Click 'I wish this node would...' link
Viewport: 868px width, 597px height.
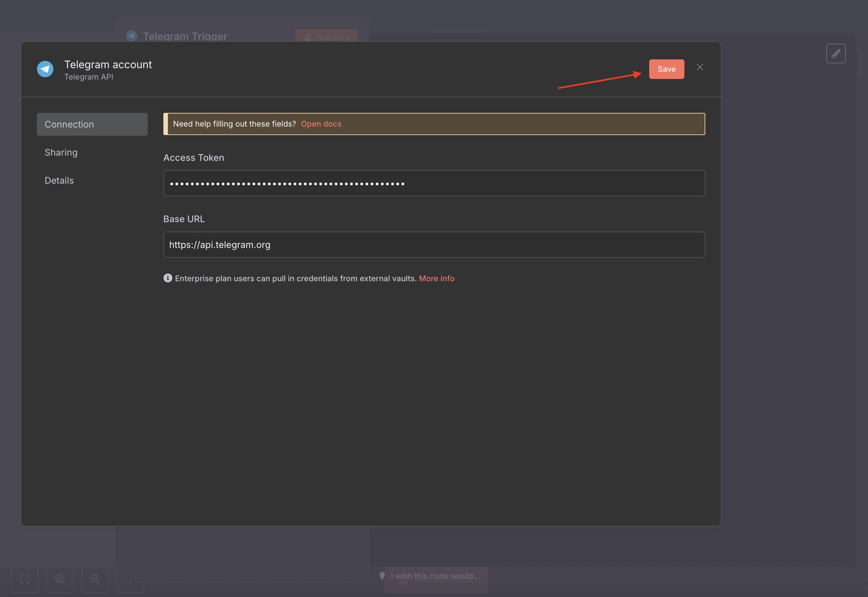pos(435,576)
